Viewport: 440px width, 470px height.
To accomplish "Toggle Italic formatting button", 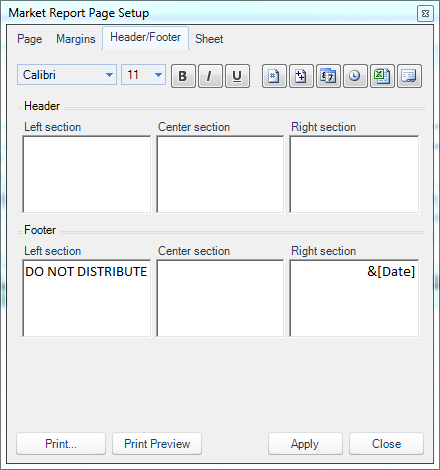I will coord(210,76).
